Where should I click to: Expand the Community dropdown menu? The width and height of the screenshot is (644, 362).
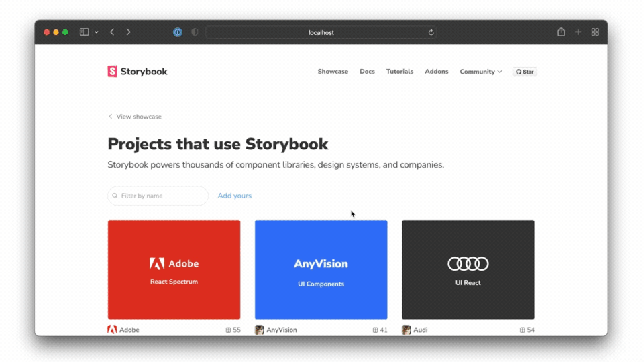point(481,72)
